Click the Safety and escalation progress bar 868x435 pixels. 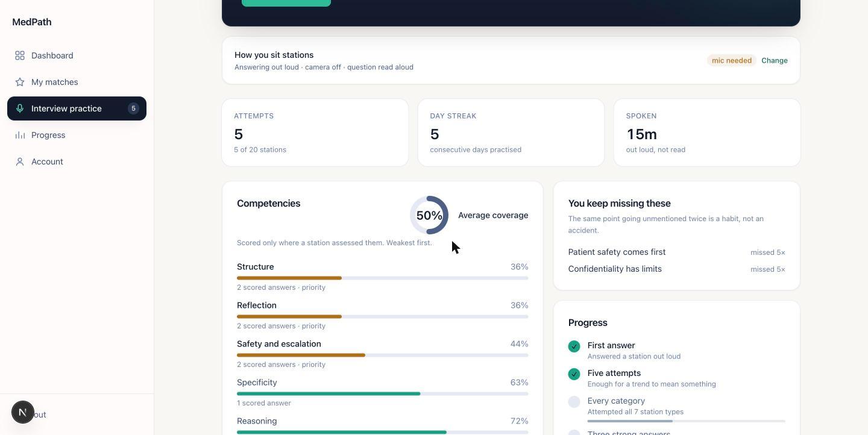pos(383,355)
